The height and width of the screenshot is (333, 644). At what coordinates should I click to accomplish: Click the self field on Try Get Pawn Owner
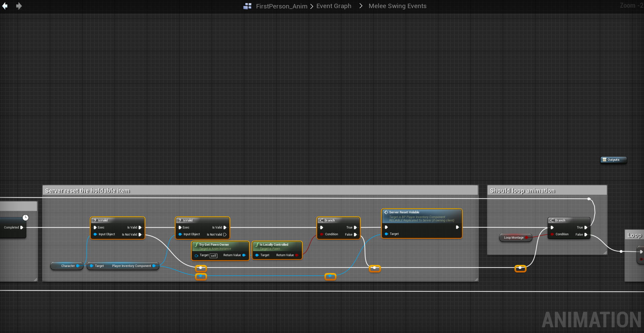pos(213,256)
